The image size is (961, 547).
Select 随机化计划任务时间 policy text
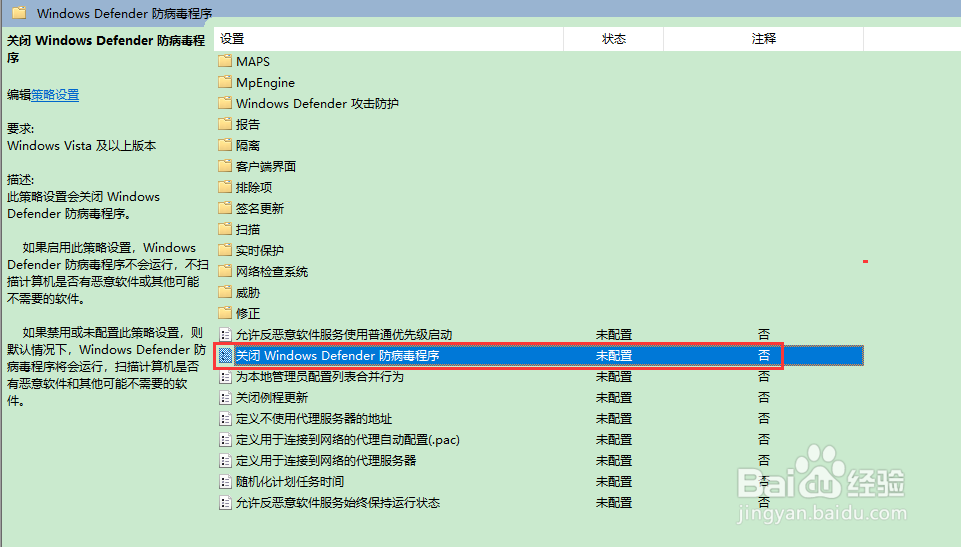(290, 481)
